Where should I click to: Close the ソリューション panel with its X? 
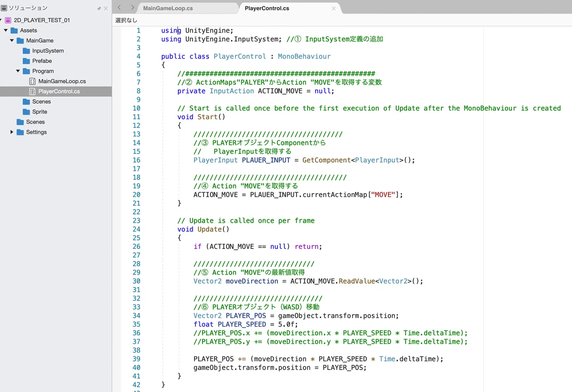tap(106, 9)
